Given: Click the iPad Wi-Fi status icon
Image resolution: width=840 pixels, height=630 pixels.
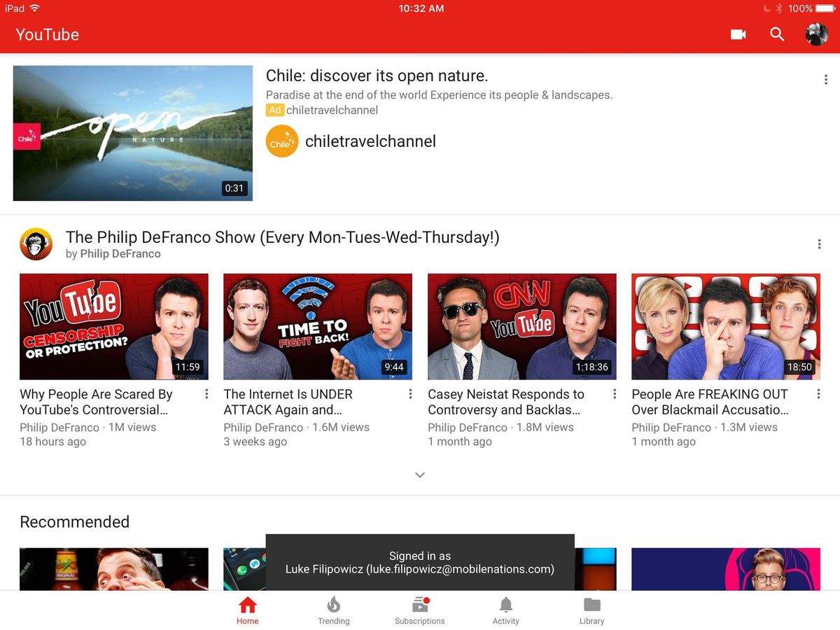Looking at the screenshot, I should point(33,8).
